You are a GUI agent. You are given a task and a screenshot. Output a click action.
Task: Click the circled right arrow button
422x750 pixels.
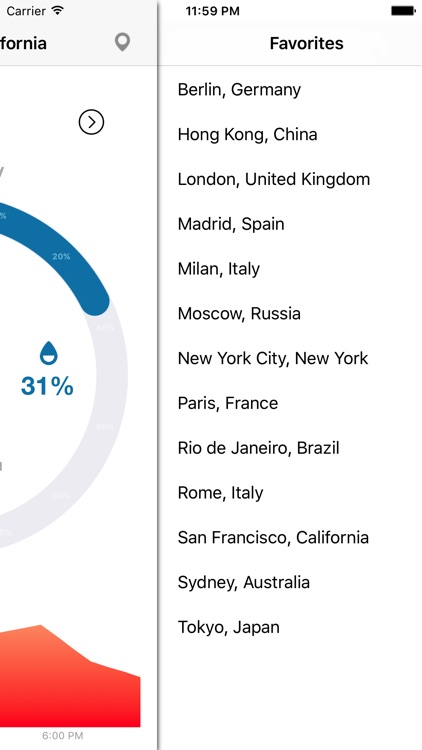91,122
